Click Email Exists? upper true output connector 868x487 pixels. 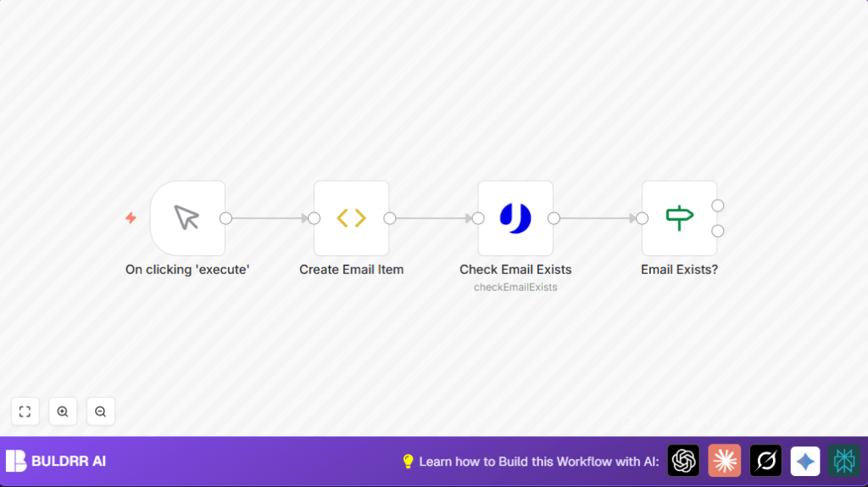(x=718, y=205)
